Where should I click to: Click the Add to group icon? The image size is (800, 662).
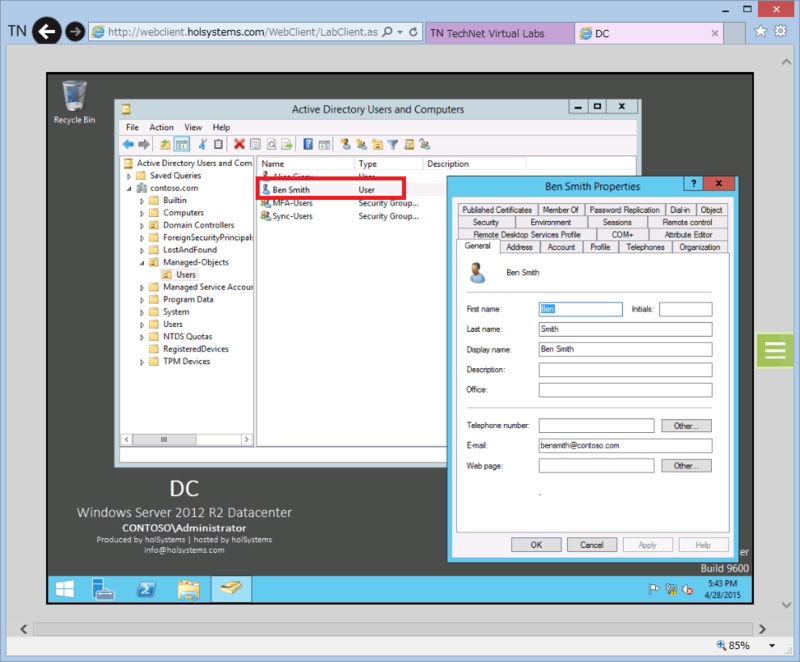point(424,144)
